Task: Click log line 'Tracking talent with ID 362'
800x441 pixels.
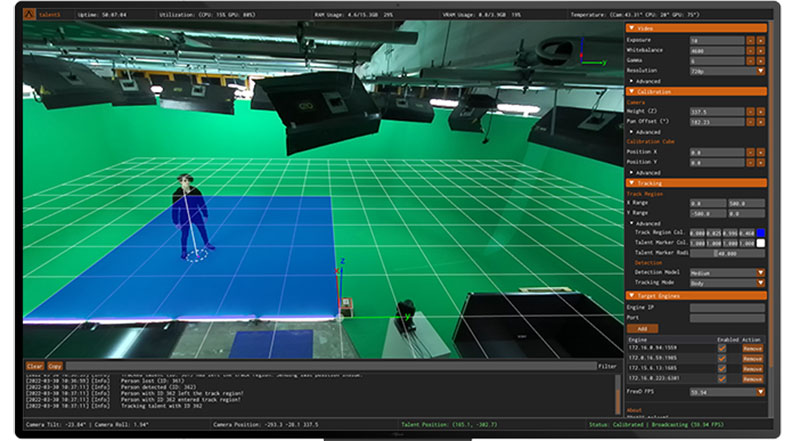Action: [x=161, y=406]
